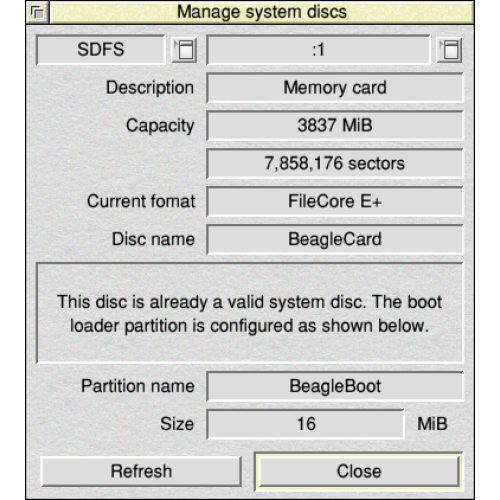Click the Disc name label
The image size is (500, 500).
point(153,239)
